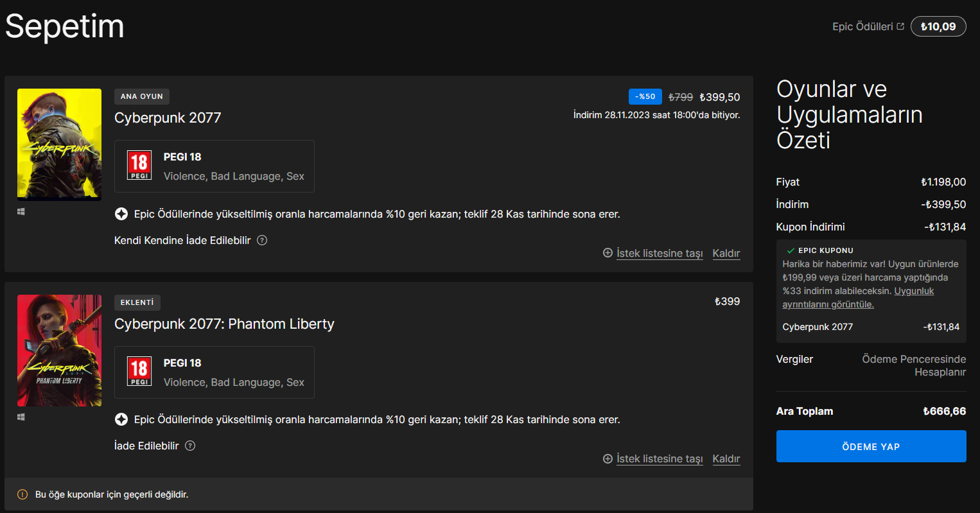Viewport: 980px width, 513px height.
Task: Click the ANA OYUN label badge
Action: tap(142, 96)
